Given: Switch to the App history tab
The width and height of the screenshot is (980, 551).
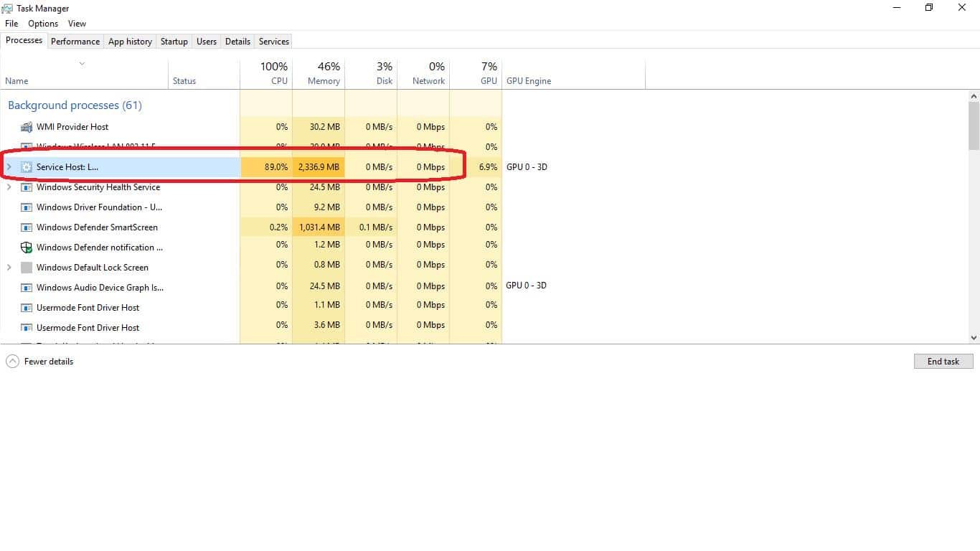Looking at the screenshot, I should point(130,42).
